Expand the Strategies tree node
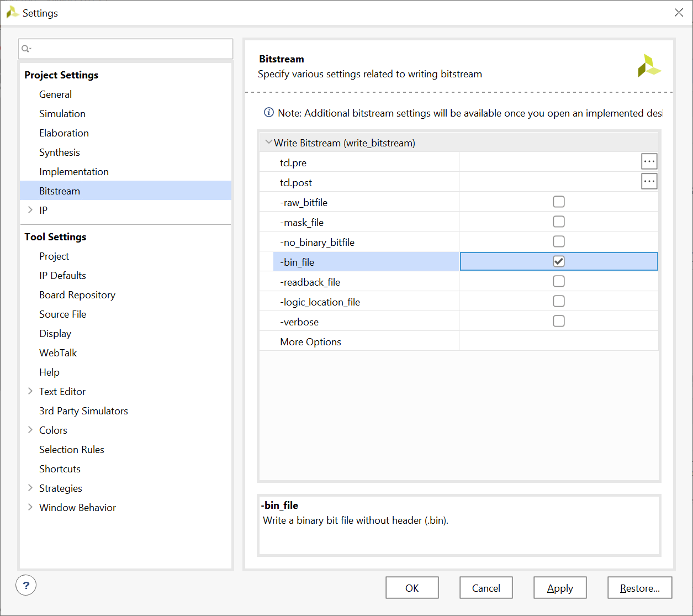 30,488
